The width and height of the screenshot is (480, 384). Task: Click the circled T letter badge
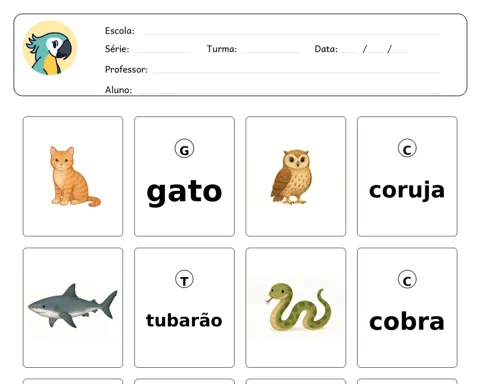click(x=184, y=279)
